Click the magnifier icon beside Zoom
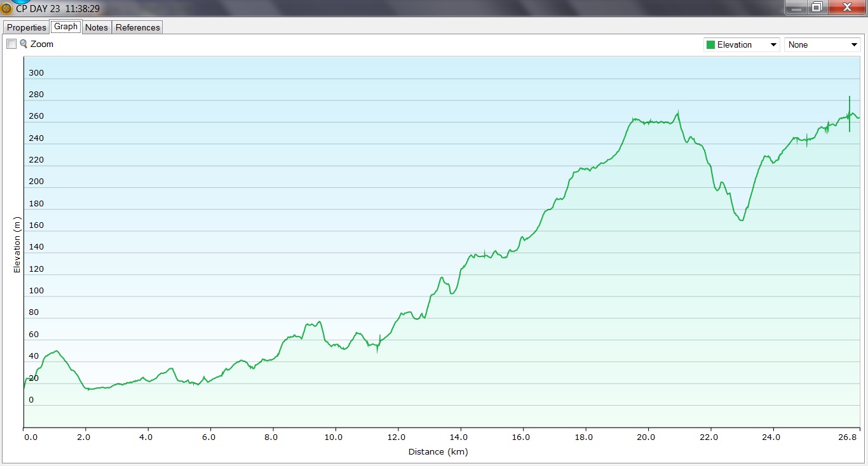 click(x=24, y=44)
